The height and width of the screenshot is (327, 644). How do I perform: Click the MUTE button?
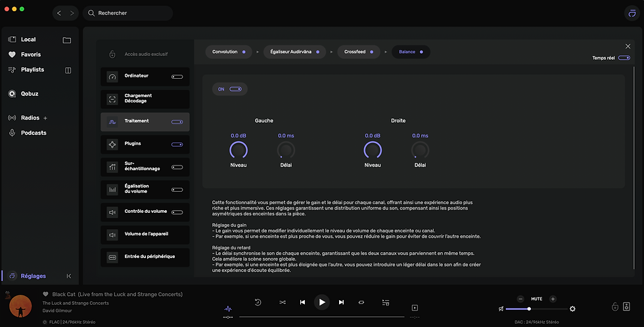pyautogui.click(x=536, y=299)
